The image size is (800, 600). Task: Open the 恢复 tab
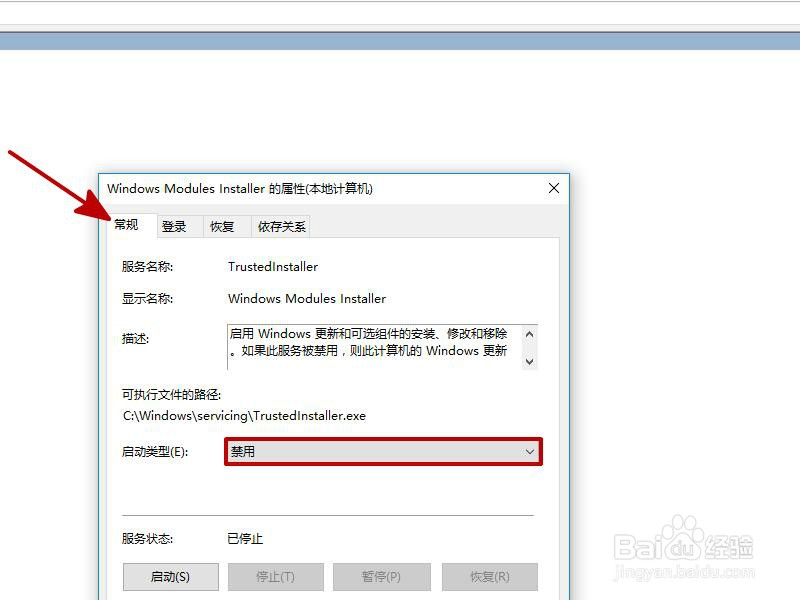(x=227, y=227)
